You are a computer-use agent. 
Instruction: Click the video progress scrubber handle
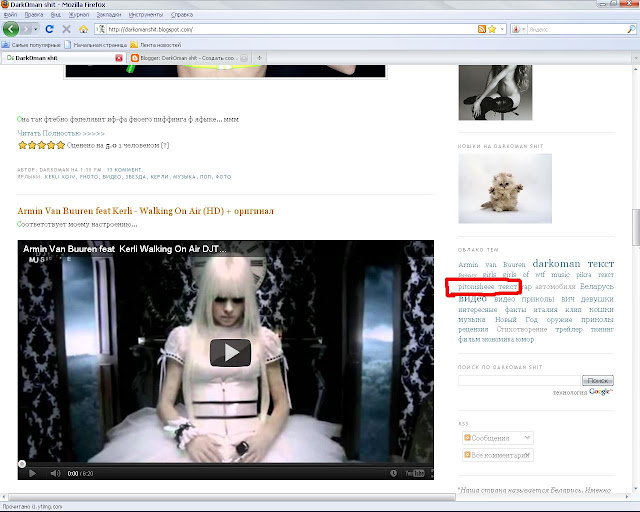22,464
